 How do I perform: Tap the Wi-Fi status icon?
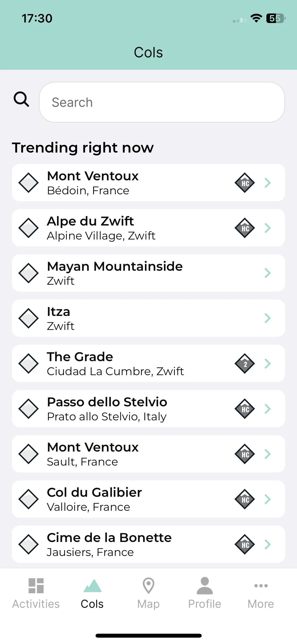click(x=256, y=18)
